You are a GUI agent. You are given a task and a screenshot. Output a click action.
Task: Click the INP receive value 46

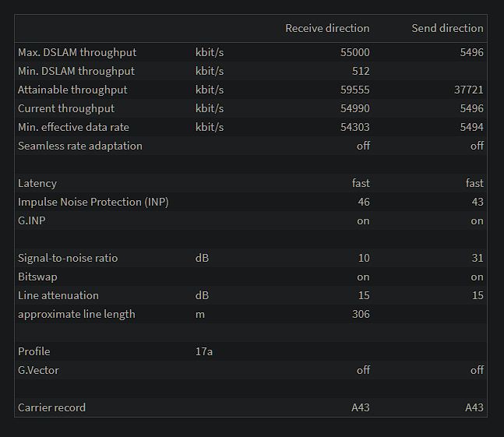tap(364, 202)
